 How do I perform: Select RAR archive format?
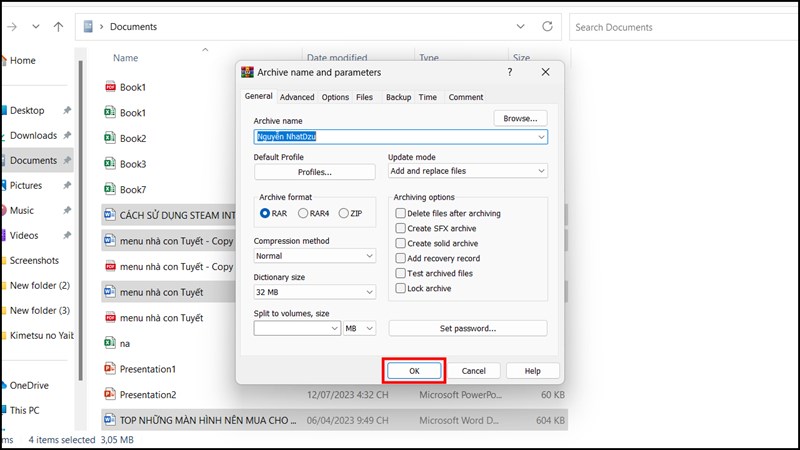tap(264, 213)
